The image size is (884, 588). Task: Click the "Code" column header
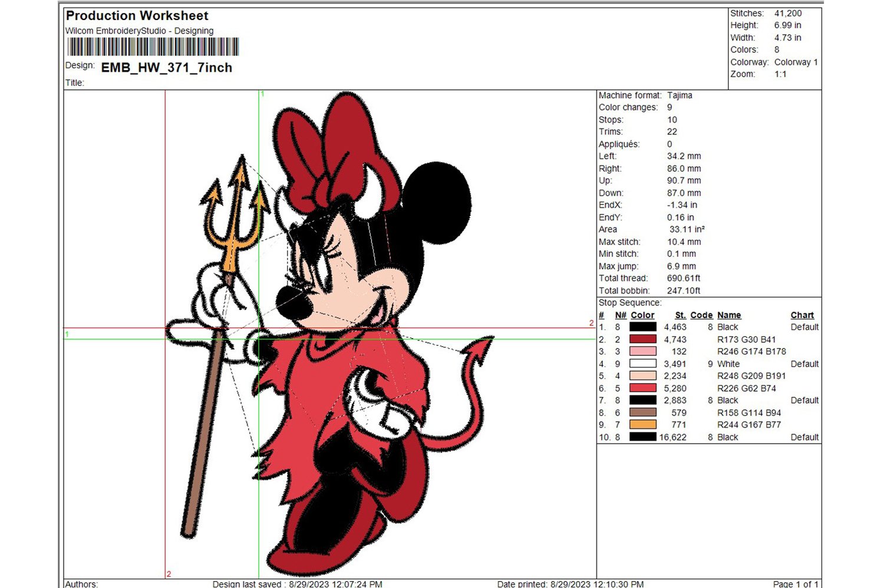[701, 315]
